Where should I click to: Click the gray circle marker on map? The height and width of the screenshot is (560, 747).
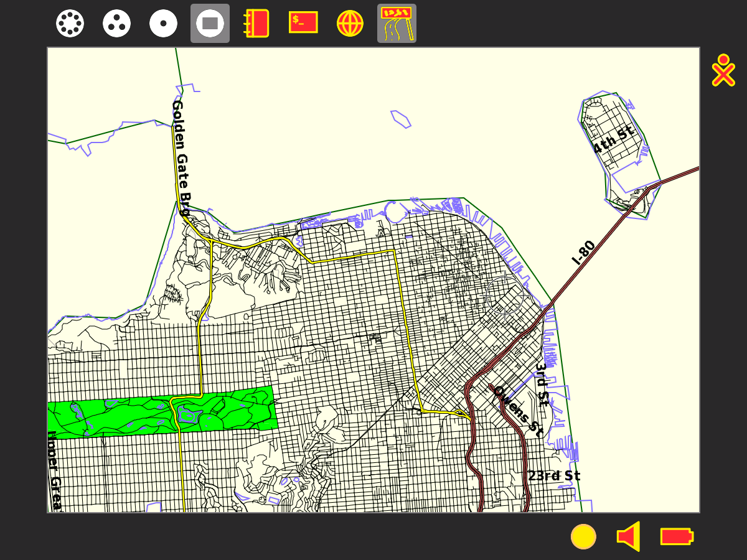pos(504,295)
